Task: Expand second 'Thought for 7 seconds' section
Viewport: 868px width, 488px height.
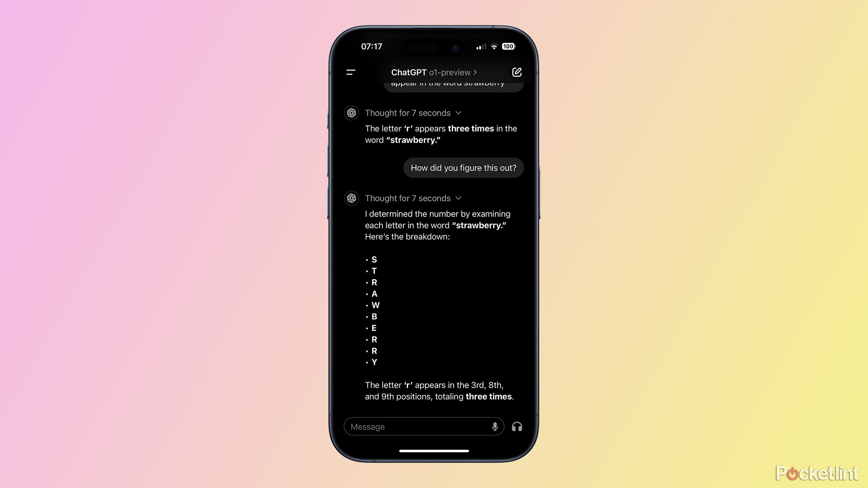Action: (x=459, y=198)
